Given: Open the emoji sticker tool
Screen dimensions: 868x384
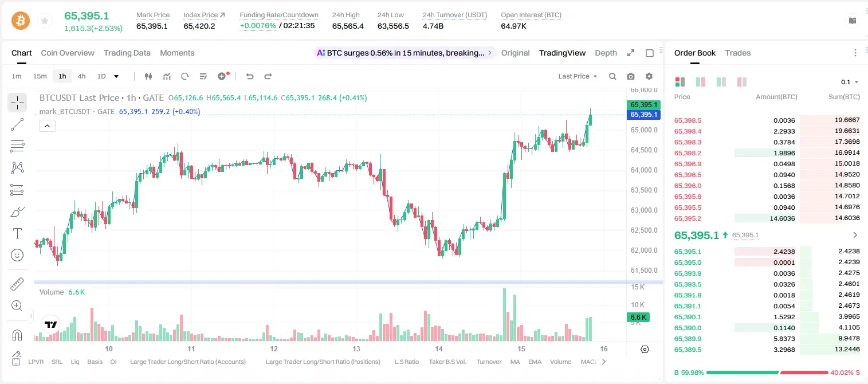Looking at the screenshot, I should (x=17, y=255).
